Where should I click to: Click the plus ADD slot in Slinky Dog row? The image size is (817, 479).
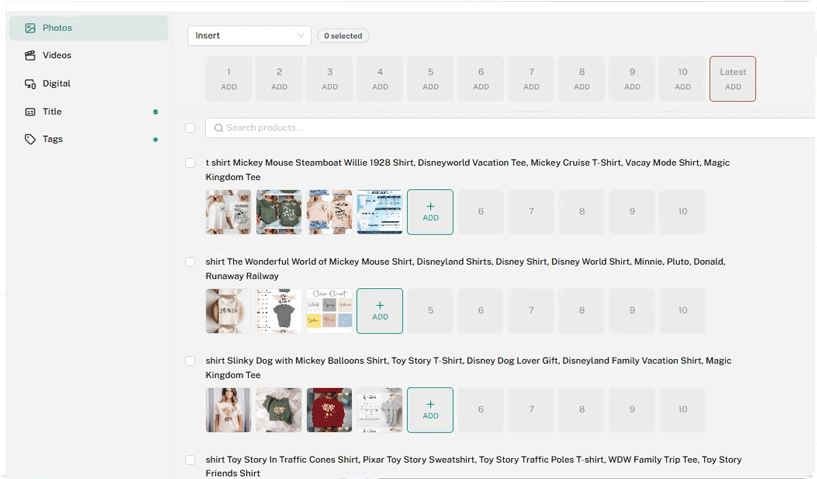click(x=430, y=410)
